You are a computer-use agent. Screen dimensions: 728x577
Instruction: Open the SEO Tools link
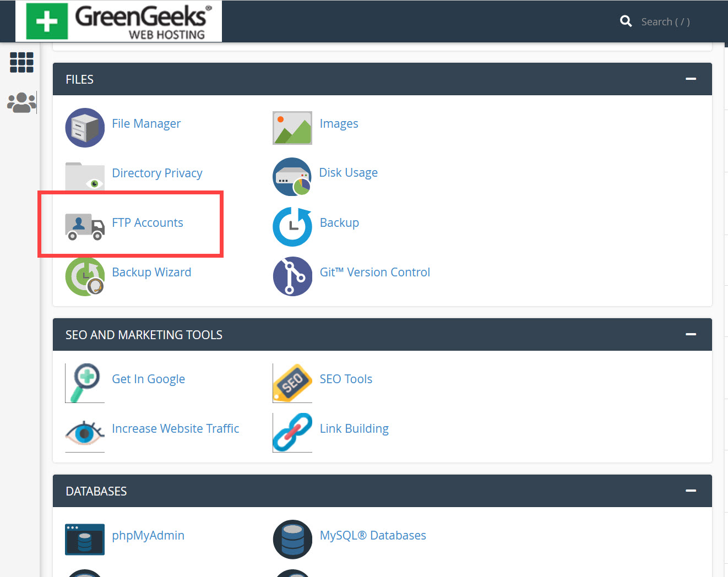tap(346, 379)
